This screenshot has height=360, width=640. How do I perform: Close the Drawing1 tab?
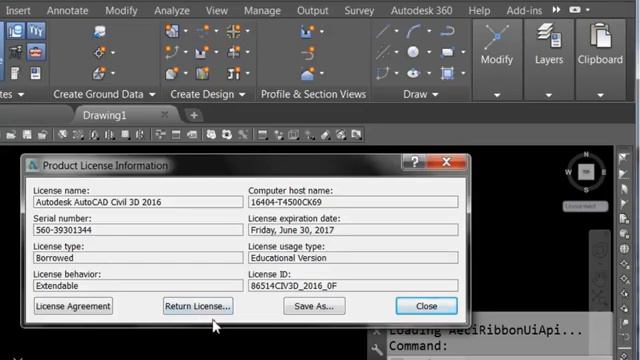[x=164, y=115]
